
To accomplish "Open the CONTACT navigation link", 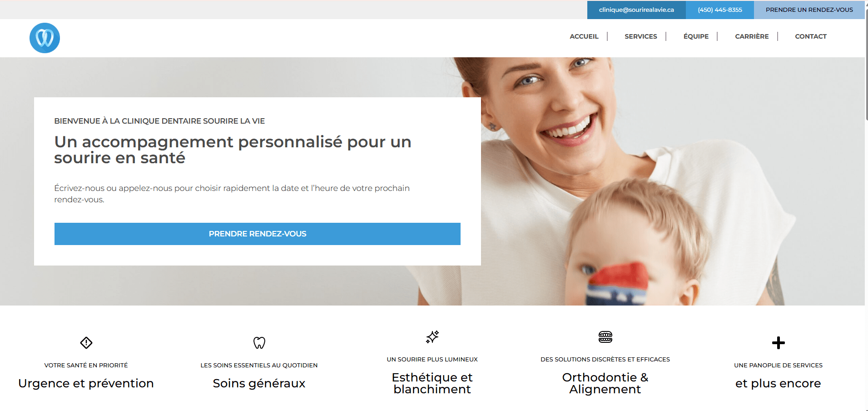I will [810, 36].
